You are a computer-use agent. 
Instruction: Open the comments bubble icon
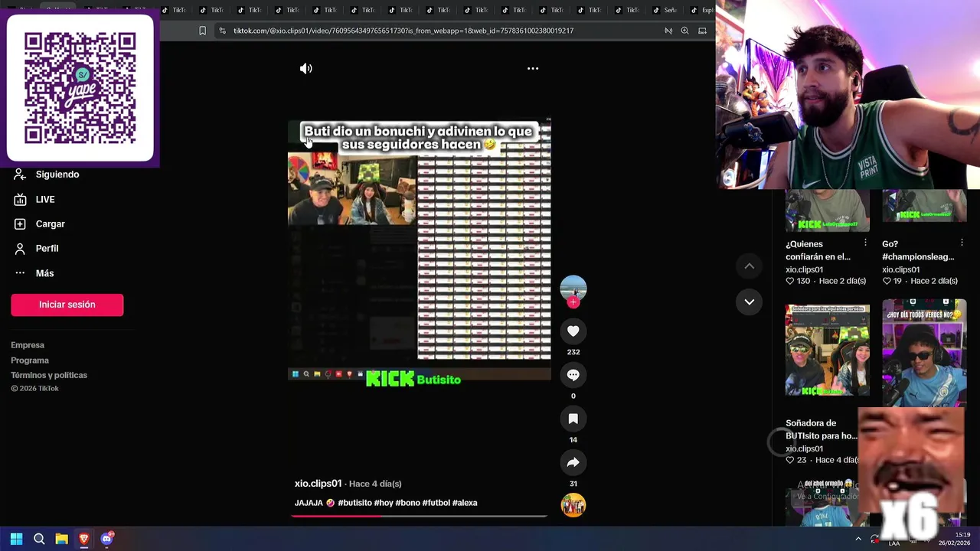pyautogui.click(x=573, y=375)
